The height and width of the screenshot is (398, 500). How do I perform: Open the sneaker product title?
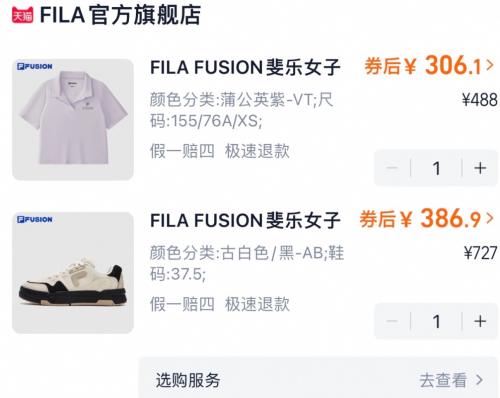coord(245,220)
